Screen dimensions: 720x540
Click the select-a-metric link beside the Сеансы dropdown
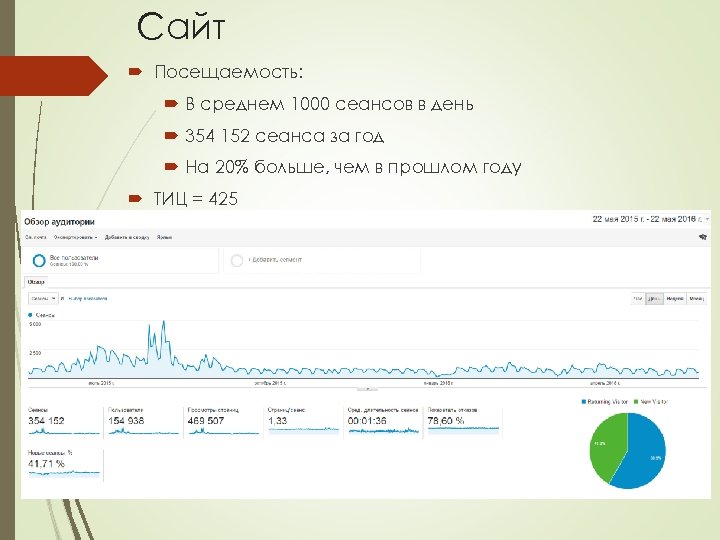tap(87, 298)
